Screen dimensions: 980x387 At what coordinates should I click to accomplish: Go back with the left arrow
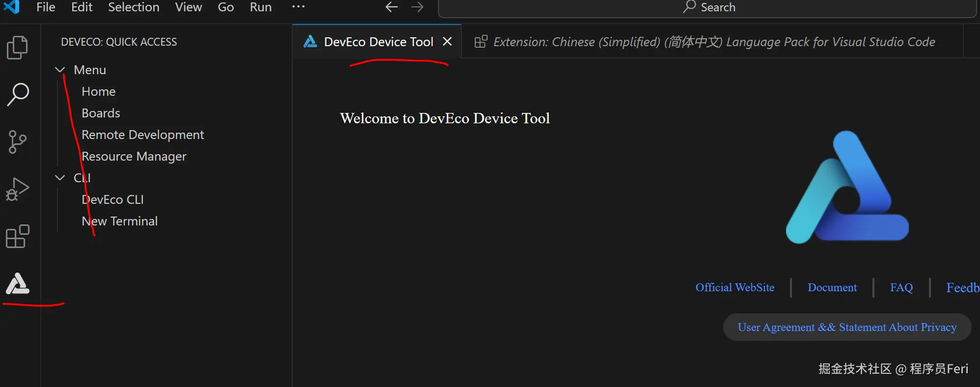point(391,7)
